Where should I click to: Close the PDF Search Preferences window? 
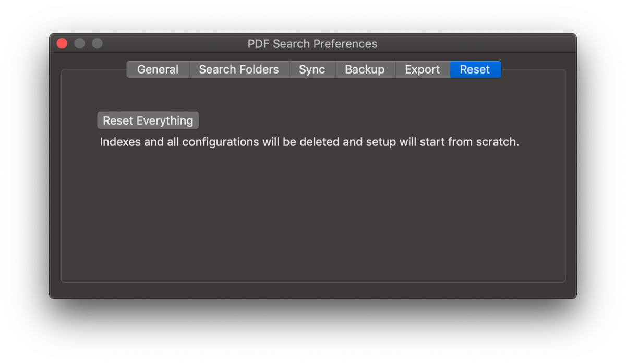pyautogui.click(x=62, y=43)
